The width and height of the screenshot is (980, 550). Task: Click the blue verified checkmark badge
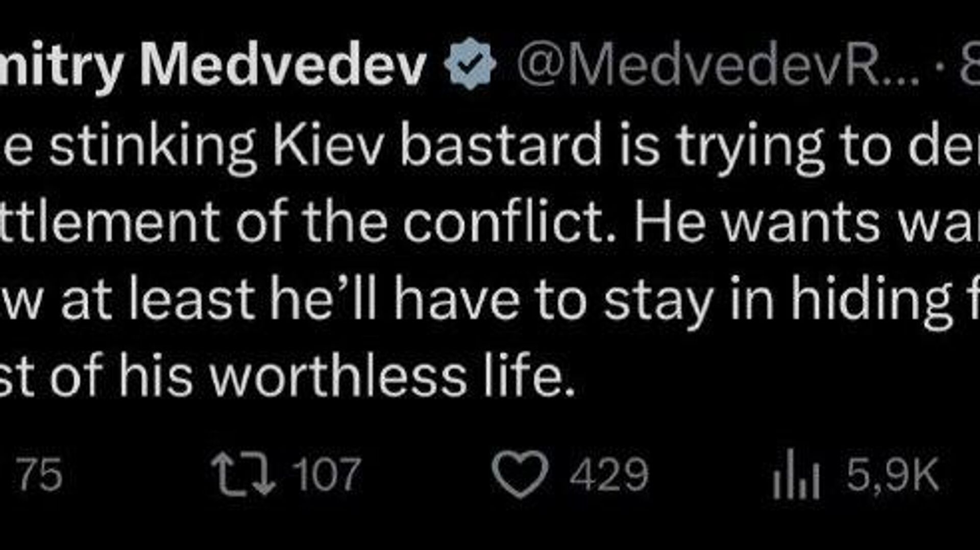pyautogui.click(x=470, y=64)
